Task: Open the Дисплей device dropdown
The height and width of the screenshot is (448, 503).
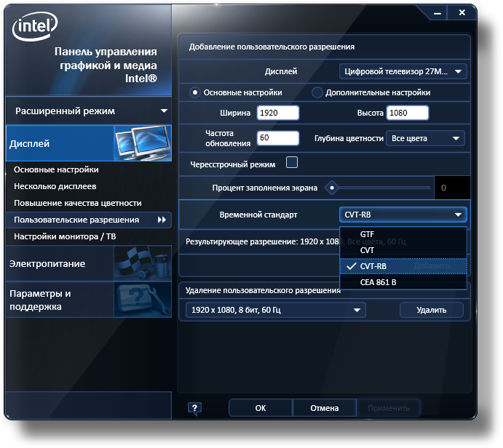Action: [x=403, y=71]
